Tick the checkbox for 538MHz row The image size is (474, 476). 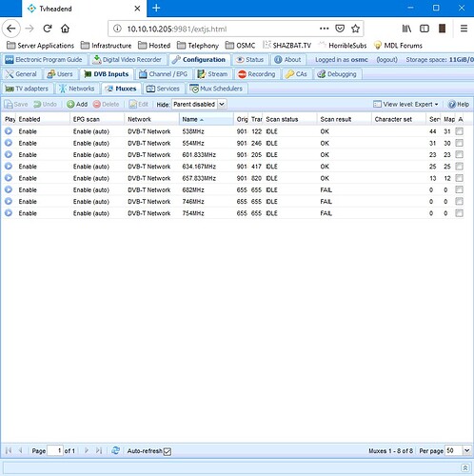[459, 131]
